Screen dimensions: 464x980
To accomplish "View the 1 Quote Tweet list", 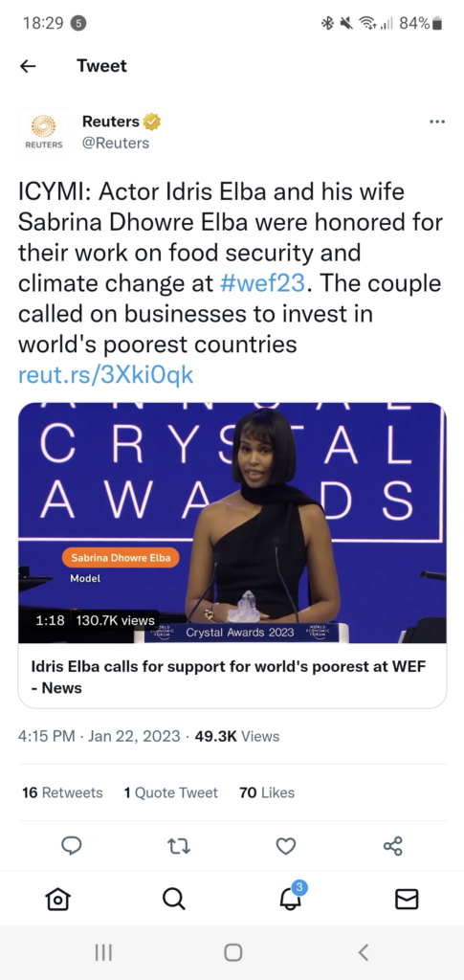I will click(170, 792).
